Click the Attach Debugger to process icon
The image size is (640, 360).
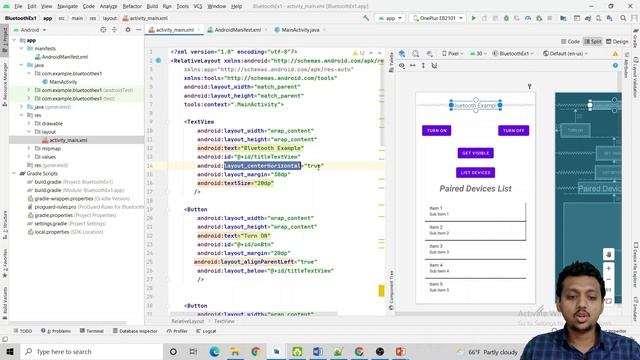tap(539, 18)
